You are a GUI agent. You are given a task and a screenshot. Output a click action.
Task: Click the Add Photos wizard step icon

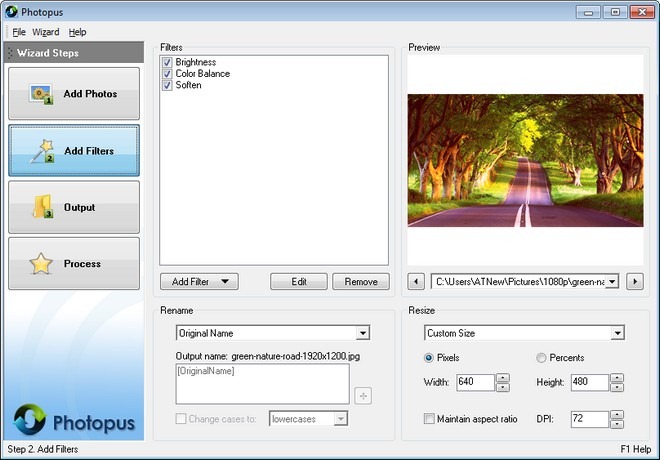pyautogui.click(x=41, y=94)
